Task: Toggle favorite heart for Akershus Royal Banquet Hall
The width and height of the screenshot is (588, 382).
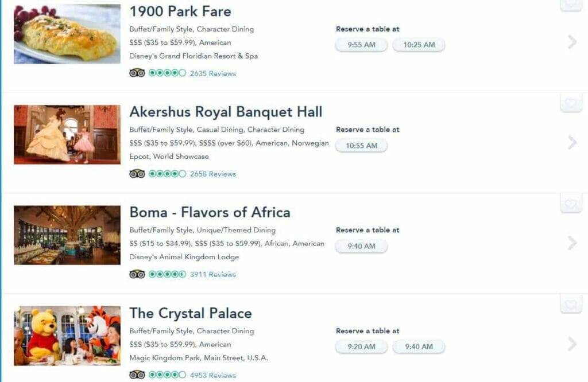Action: [571, 102]
